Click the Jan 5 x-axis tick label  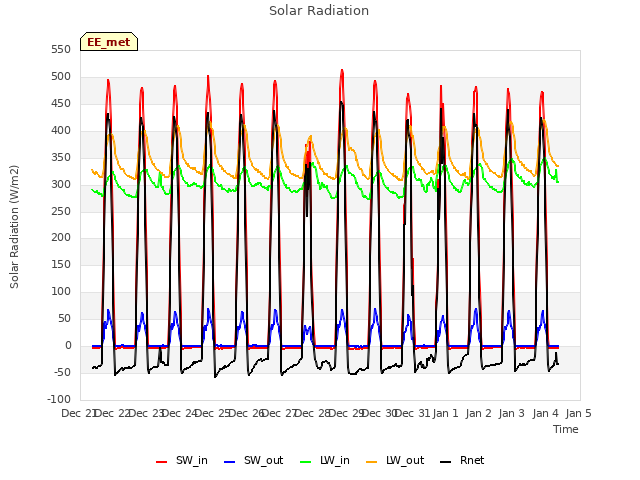click(578, 413)
